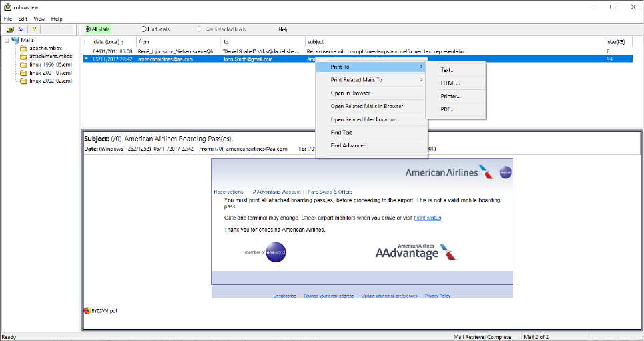Viewport: 644px width, 341px height.
Task: Click the Help button in toolbar bar
Action: pos(284,29)
